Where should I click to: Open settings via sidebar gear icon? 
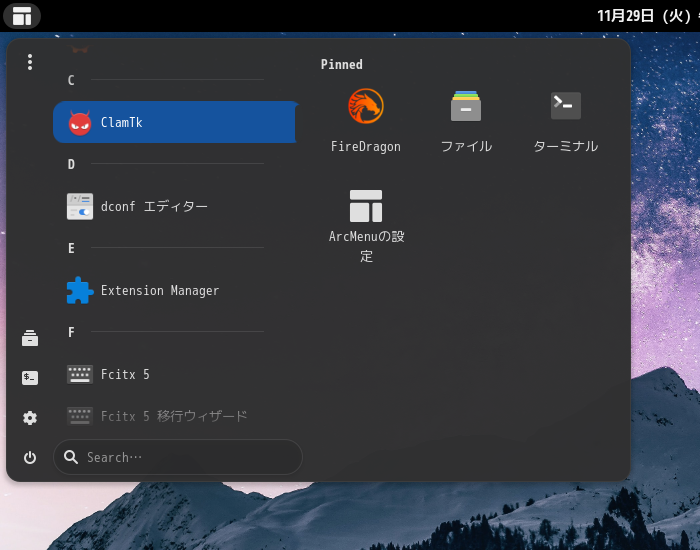[x=30, y=418]
